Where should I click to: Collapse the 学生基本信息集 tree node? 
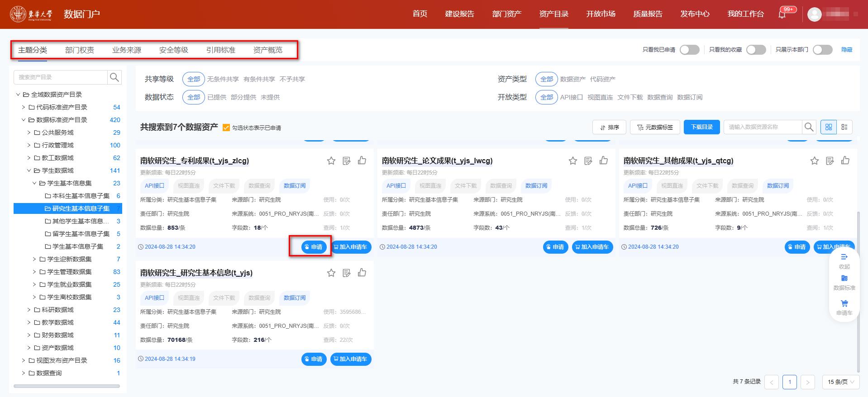34,183
